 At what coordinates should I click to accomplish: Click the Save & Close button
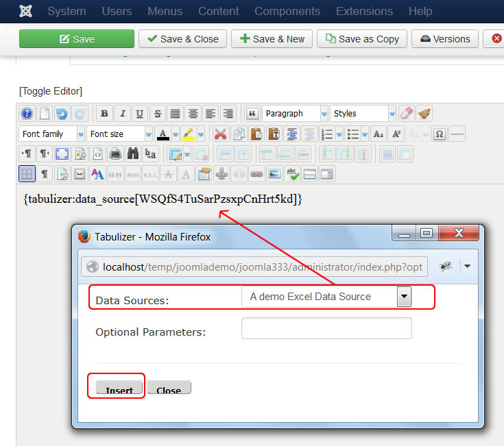(x=182, y=39)
